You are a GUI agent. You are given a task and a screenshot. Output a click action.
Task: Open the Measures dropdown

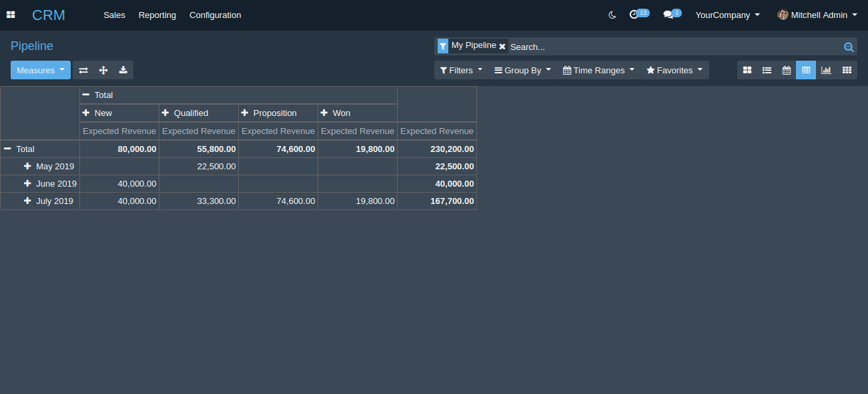(x=41, y=70)
